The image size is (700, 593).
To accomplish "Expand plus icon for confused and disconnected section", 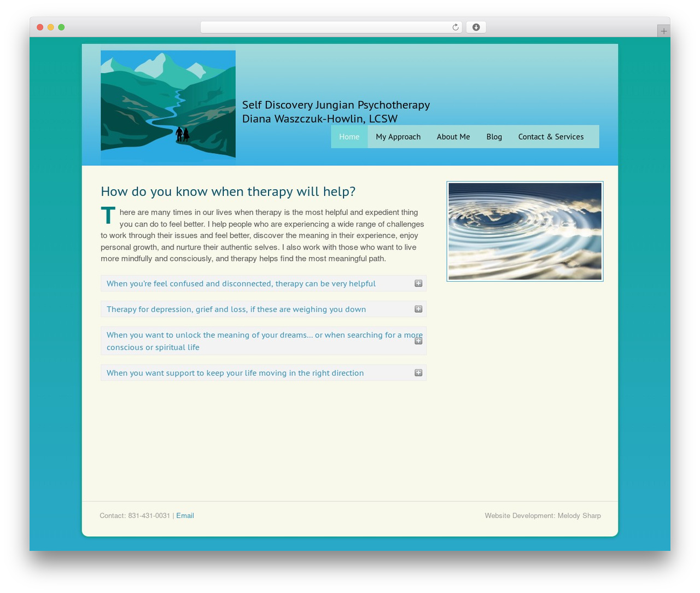I will point(418,283).
